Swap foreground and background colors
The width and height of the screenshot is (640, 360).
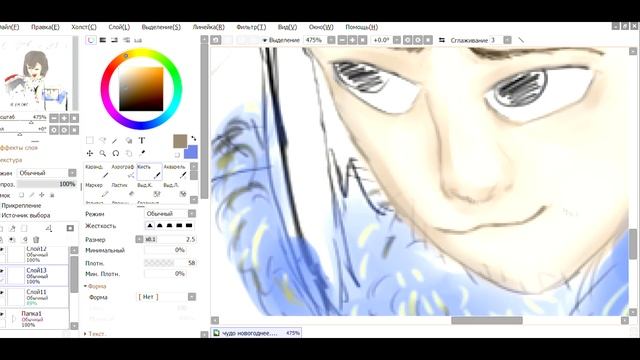193,139
